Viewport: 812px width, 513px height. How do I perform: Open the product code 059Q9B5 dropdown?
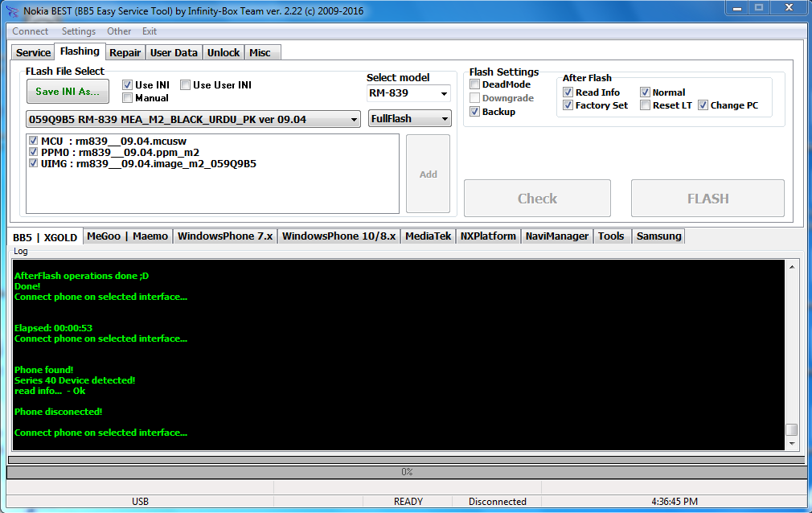(x=193, y=119)
